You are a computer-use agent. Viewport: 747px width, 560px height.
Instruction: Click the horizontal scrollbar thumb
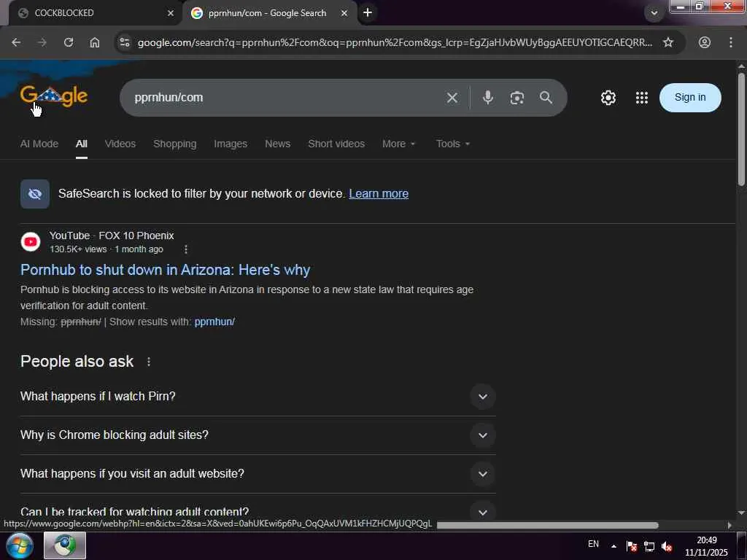pyautogui.click(x=547, y=525)
